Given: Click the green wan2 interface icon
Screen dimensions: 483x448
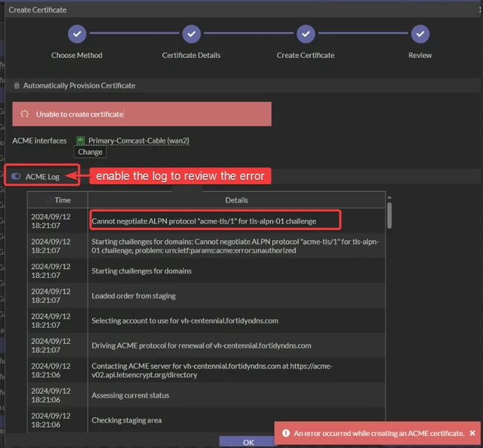Looking at the screenshot, I should [x=80, y=140].
